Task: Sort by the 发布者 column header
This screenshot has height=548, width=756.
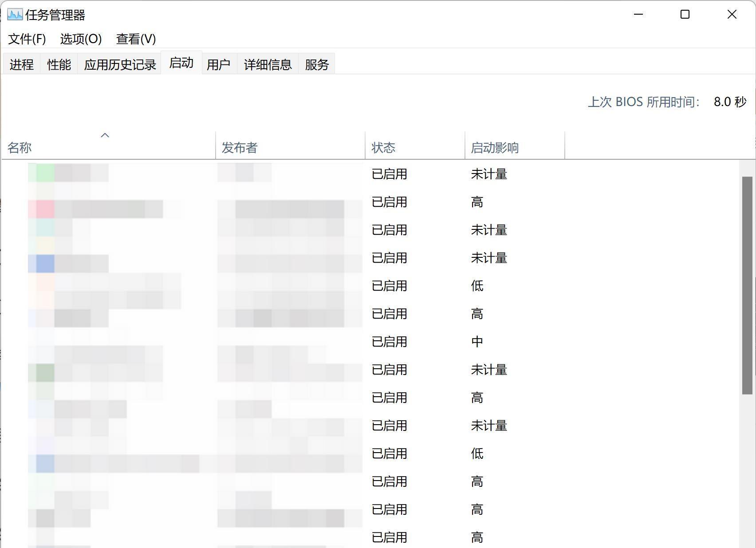Action: (291, 145)
